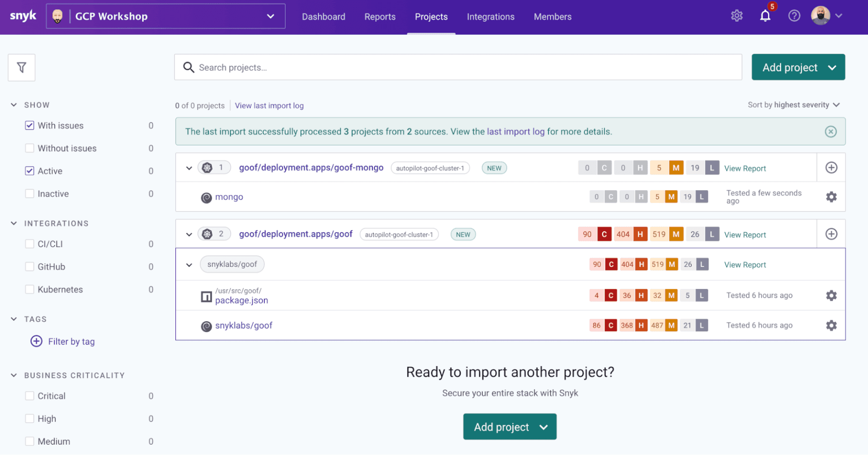Viewport: 868px width, 455px height.
Task: Open the notifications bell
Action: click(x=765, y=16)
